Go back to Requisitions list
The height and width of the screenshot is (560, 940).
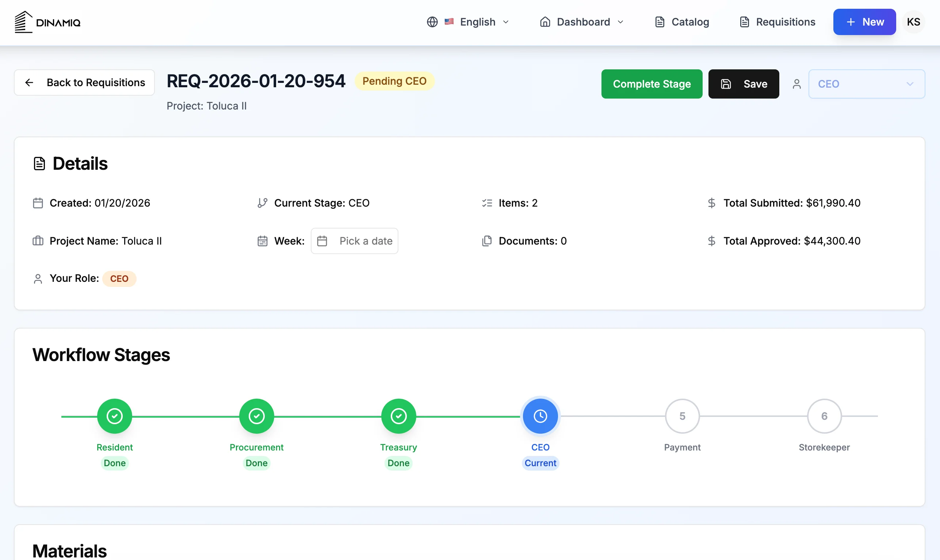coord(84,82)
